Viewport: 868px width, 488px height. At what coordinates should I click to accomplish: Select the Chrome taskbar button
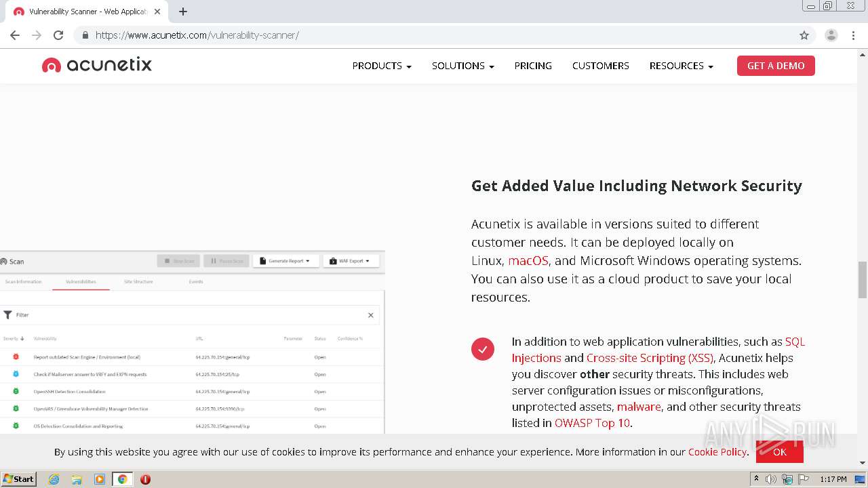click(122, 479)
